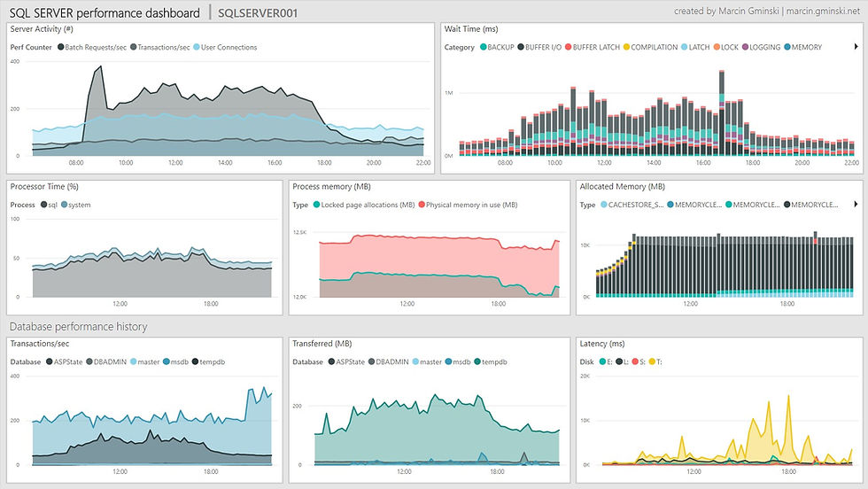The width and height of the screenshot is (868, 489).
Task: Click Batch Requests peak in Server Activity chart
Action: pos(100,67)
